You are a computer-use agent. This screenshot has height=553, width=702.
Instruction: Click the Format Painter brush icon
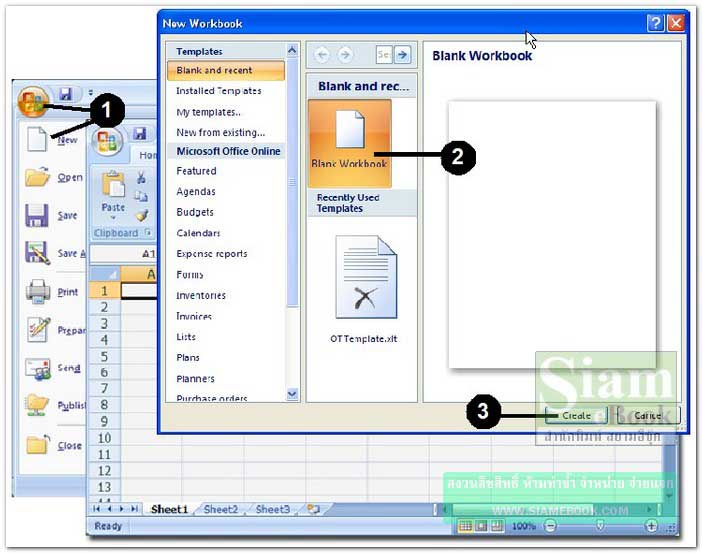click(x=142, y=215)
